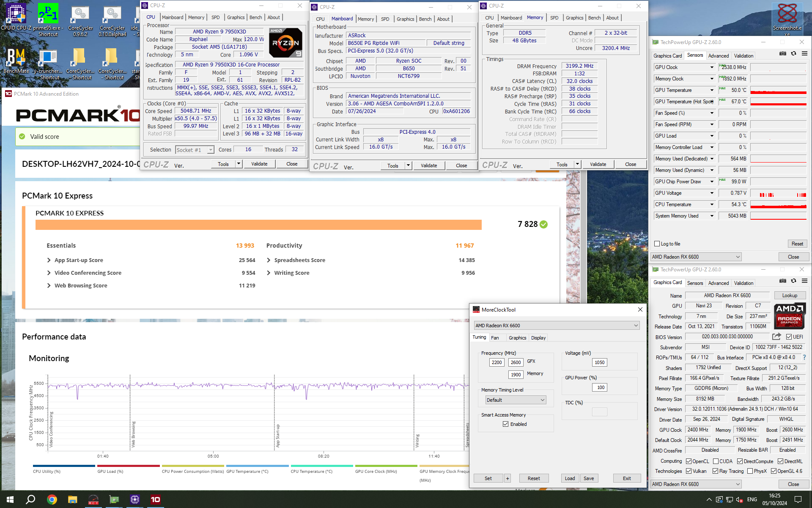Toggle Ray Tracing checkbox

click(x=715, y=471)
